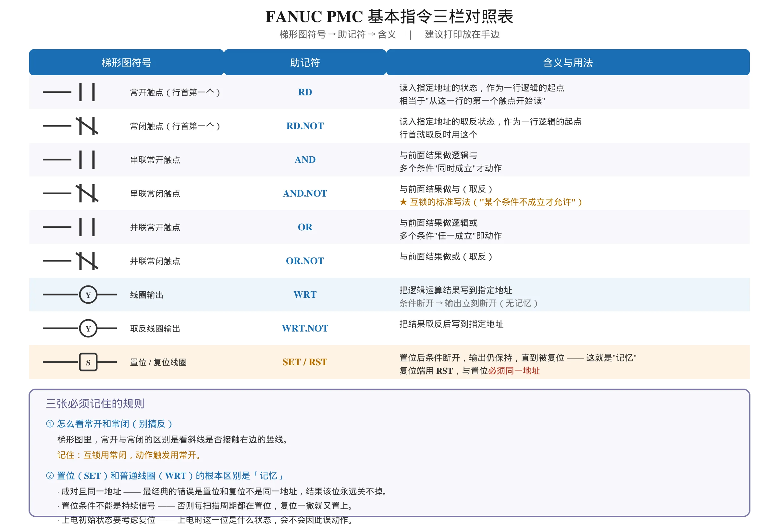Click the OR row parallel contact symbol

[x=69, y=227]
